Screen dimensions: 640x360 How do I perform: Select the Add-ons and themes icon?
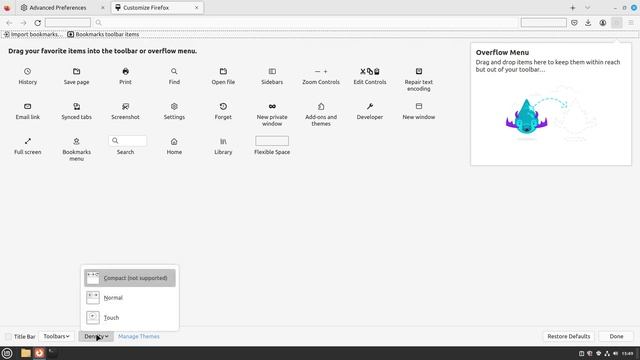tap(321, 107)
